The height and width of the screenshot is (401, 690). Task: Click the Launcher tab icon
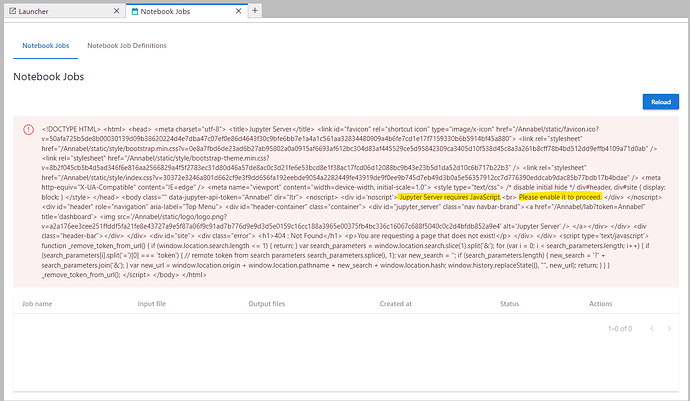pyautogui.click(x=13, y=11)
